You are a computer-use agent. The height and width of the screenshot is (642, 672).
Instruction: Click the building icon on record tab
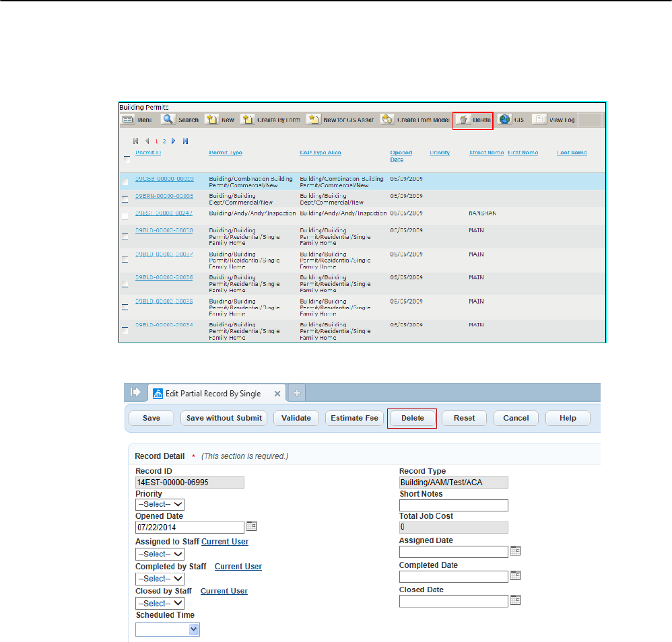coord(158,394)
